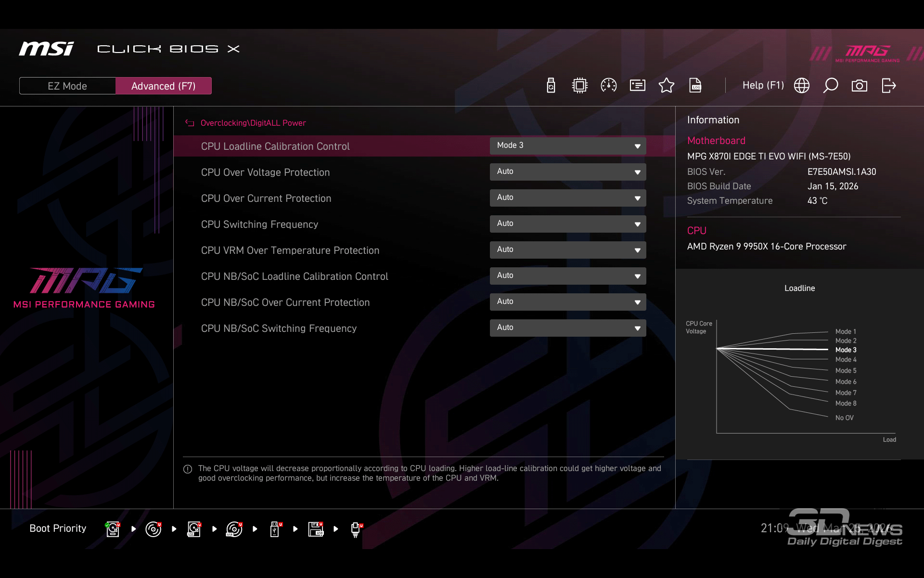Open the hardware monitor gauge icon

[609, 86]
